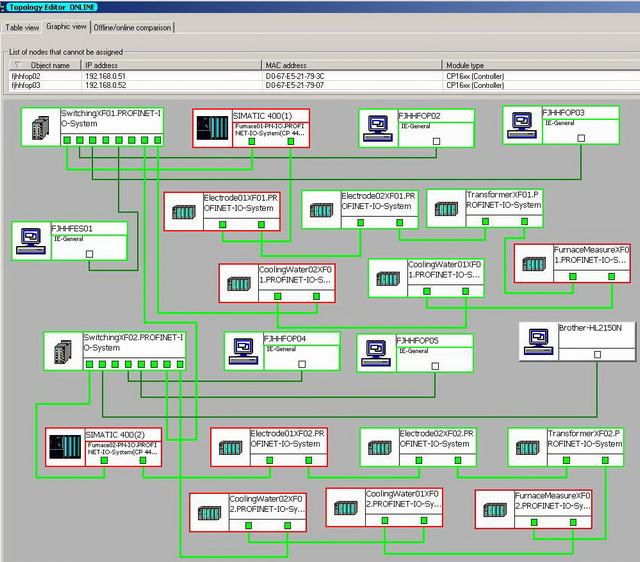
Task: Select the fjhhfop03 row object name
Action: (x=26, y=85)
